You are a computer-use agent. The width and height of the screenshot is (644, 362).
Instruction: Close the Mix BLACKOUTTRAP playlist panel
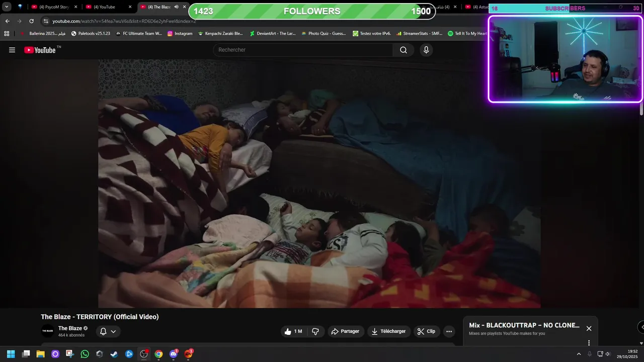589,328
